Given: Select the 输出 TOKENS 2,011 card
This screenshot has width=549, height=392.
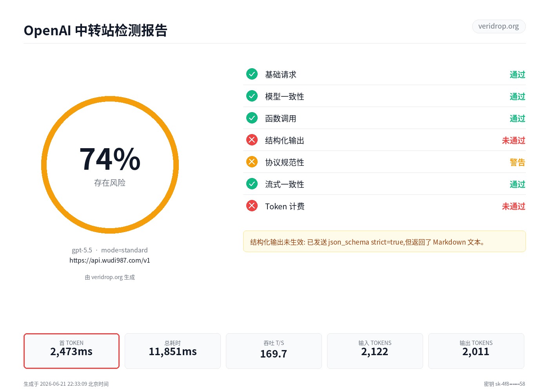Looking at the screenshot, I should pos(476,351).
